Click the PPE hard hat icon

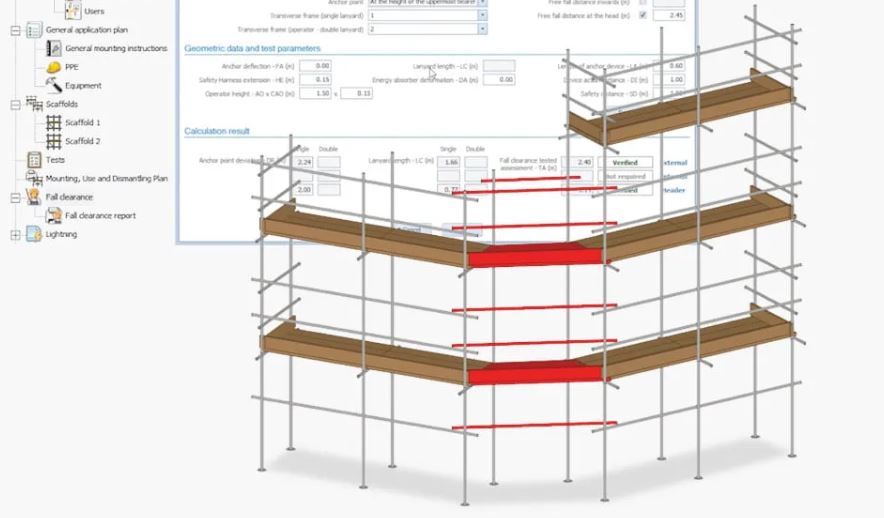click(x=54, y=67)
